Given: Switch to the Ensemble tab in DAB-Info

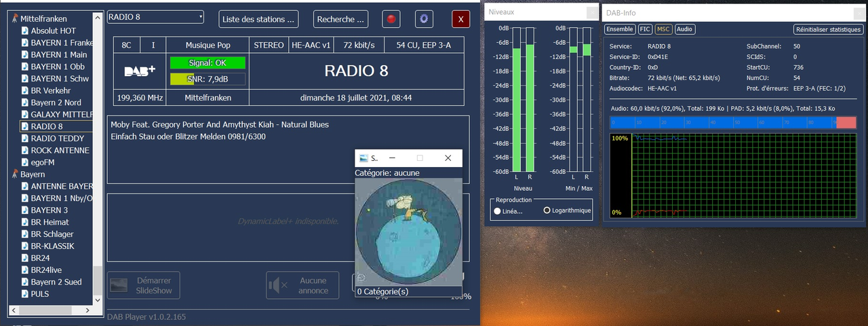Looking at the screenshot, I should coord(620,29).
